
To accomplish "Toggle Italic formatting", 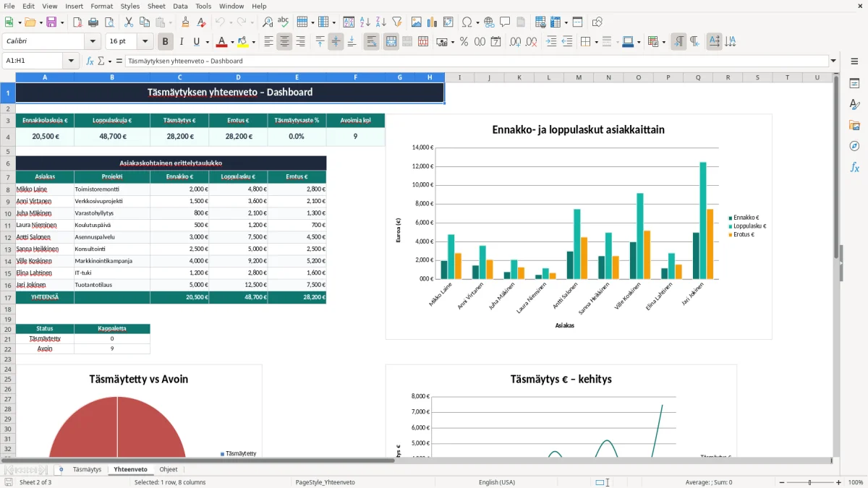I will (x=182, y=42).
